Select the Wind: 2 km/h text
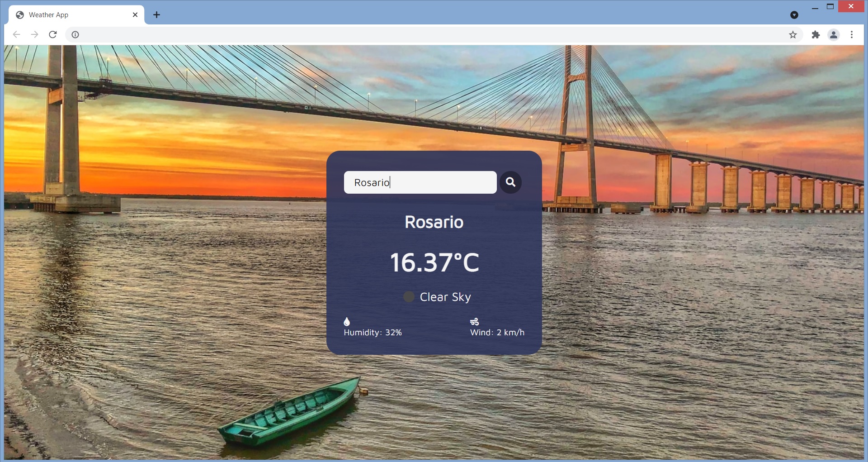 pyautogui.click(x=497, y=333)
